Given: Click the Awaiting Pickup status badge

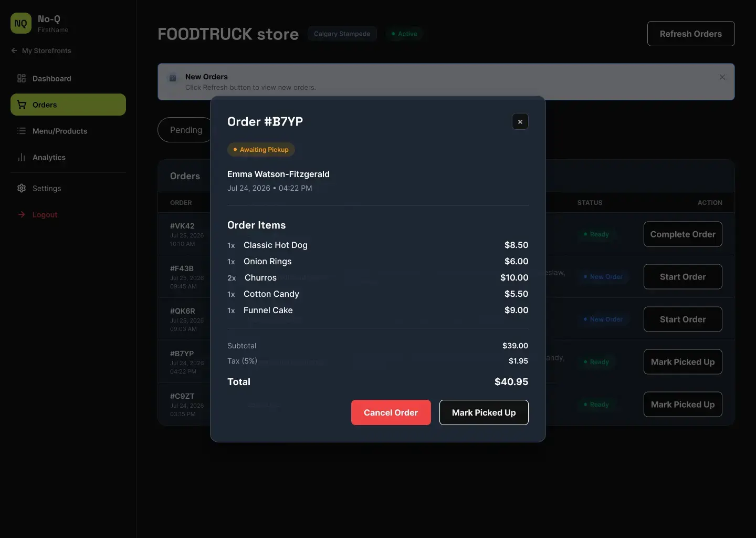Looking at the screenshot, I should click(x=261, y=150).
